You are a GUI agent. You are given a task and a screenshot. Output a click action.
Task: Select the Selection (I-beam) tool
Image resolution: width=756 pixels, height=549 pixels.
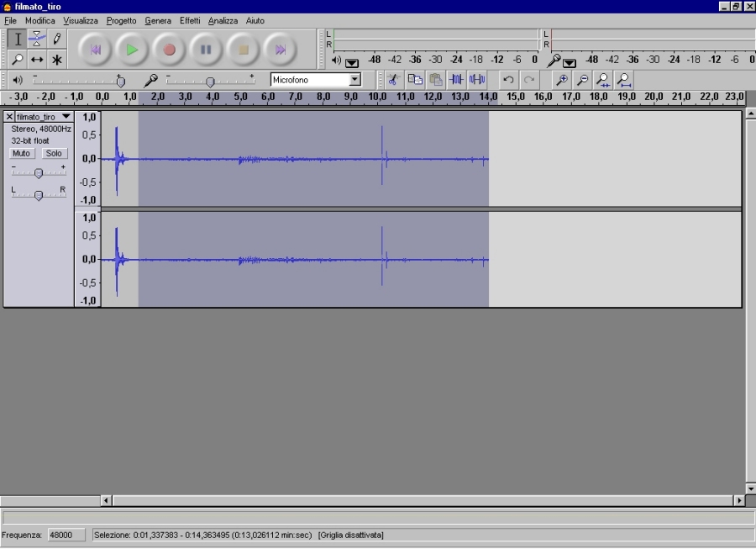pos(18,39)
